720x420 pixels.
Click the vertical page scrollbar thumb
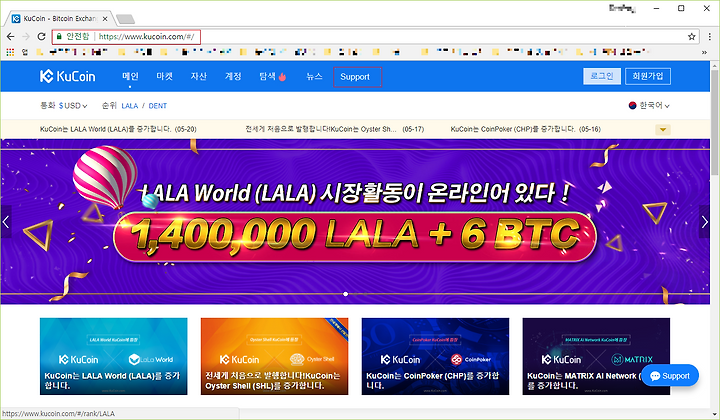[x=715, y=123]
